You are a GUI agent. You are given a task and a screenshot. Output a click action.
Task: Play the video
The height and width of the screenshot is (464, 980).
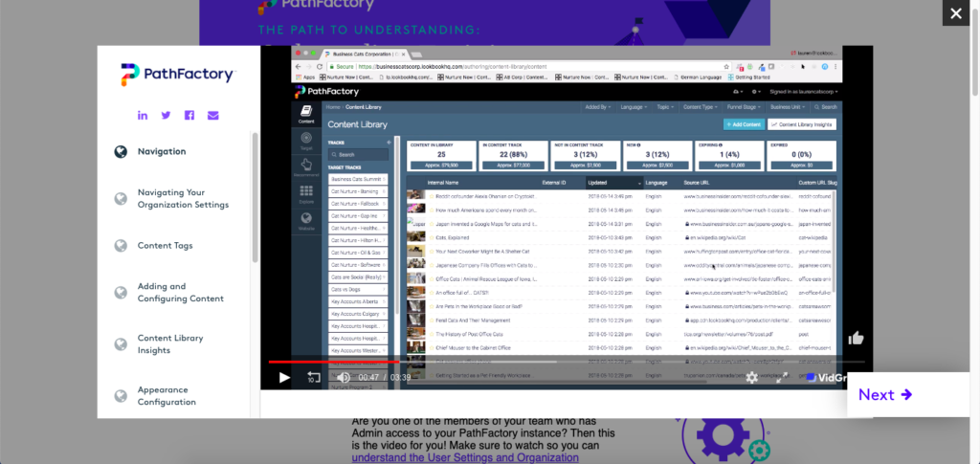tap(284, 377)
